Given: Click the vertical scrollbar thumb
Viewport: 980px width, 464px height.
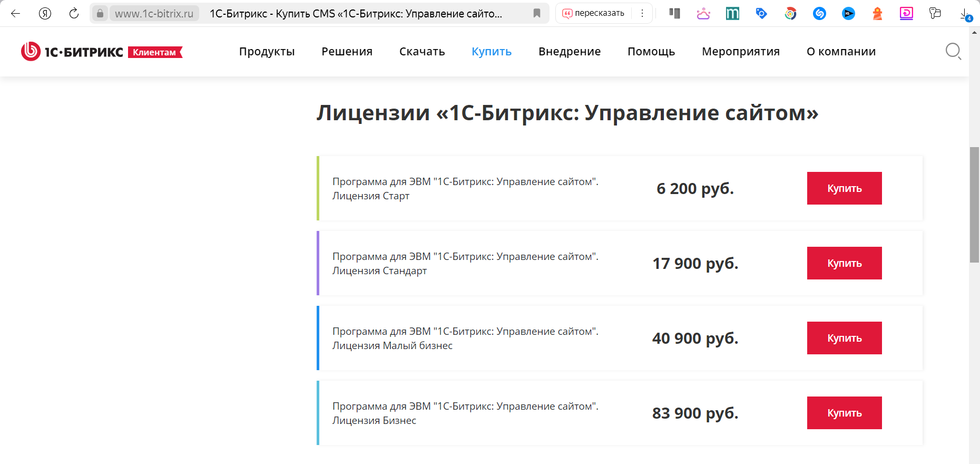Looking at the screenshot, I should click(x=974, y=205).
